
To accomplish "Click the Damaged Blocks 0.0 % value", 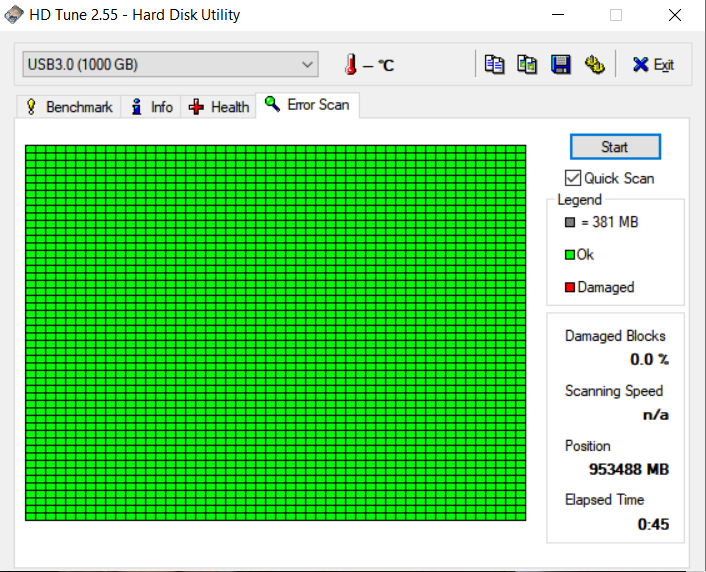I will (649, 359).
